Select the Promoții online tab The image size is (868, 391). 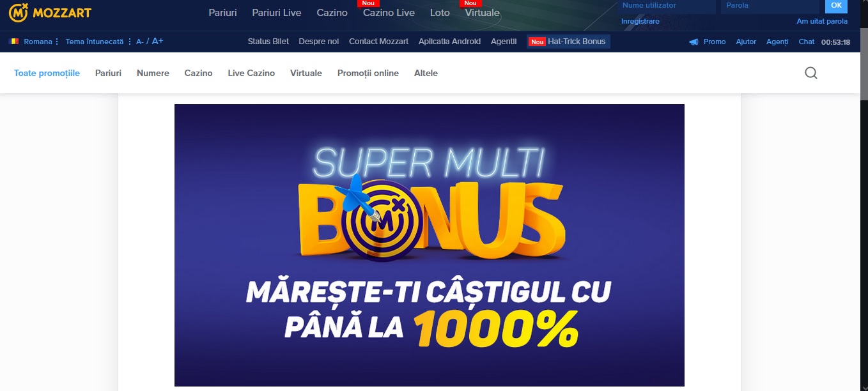click(368, 73)
